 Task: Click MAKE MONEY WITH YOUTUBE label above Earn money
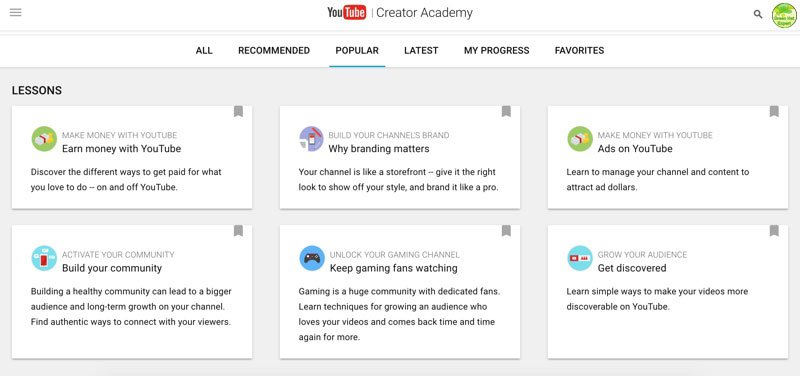[x=119, y=135]
